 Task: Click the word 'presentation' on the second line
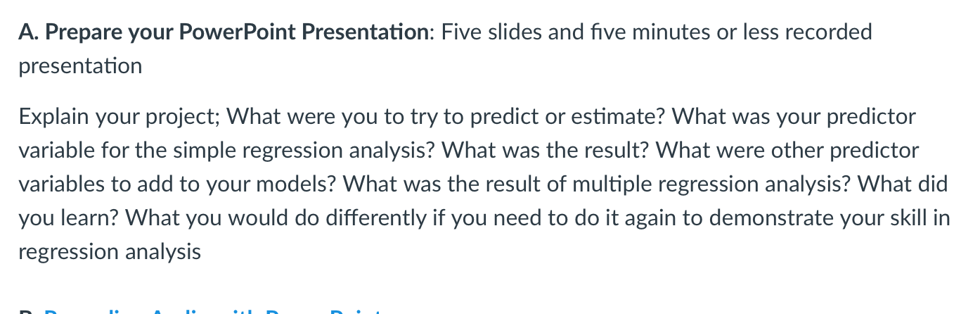pyautogui.click(x=80, y=66)
